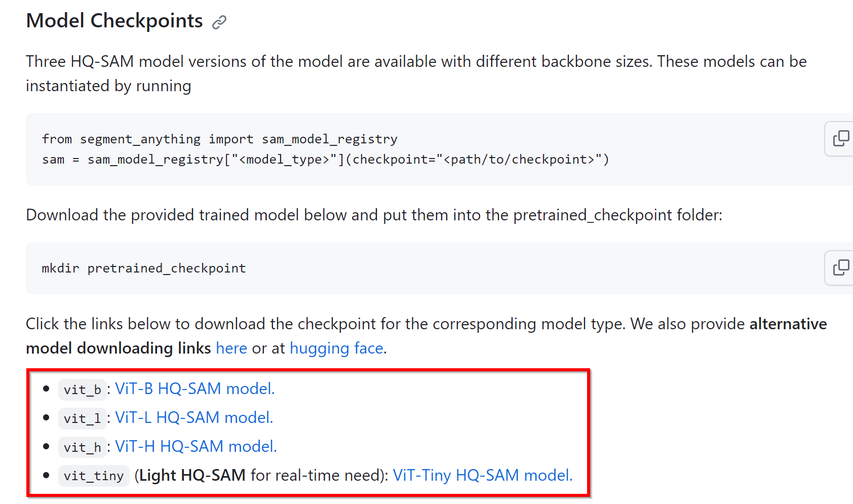Image resolution: width=853 pixels, height=504 pixels.
Task: Click the vit_h inline code label
Action: coord(82,447)
